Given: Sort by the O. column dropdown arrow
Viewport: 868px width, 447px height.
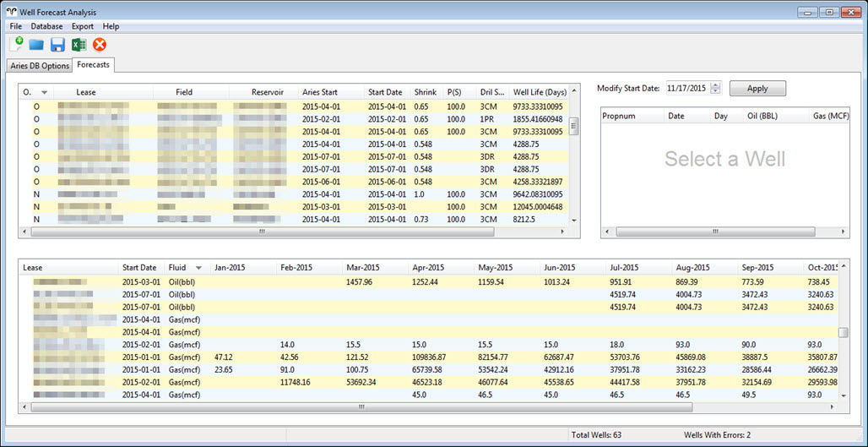Looking at the screenshot, I should click(x=44, y=92).
